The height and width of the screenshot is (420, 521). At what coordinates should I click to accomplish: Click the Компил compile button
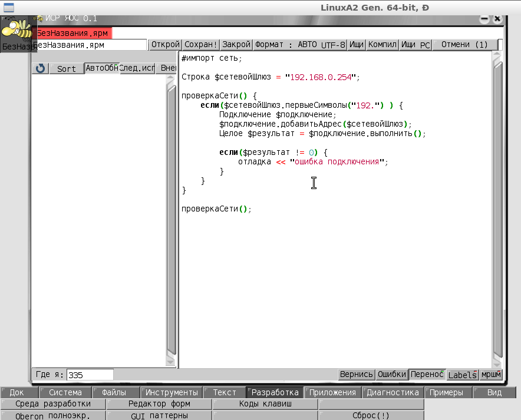click(382, 45)
